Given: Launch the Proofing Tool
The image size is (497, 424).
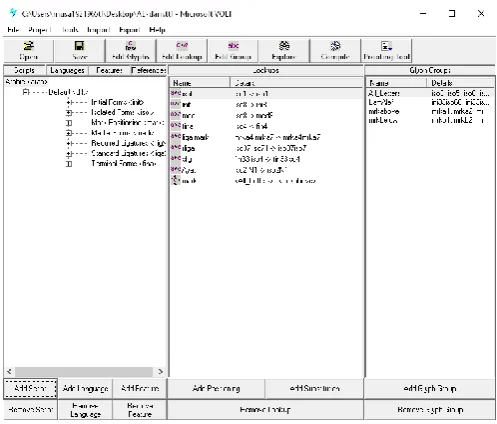Looking at the screenshot, I should [386, 50].
